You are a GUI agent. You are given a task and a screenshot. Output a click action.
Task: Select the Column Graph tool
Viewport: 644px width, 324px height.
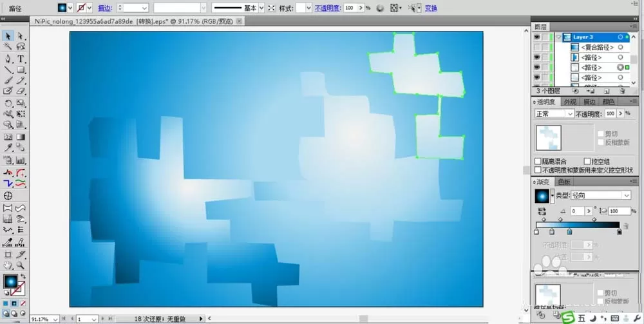21,160
